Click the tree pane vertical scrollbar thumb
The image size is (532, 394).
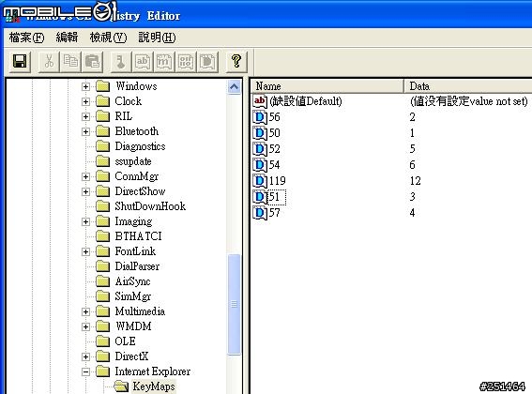pyautogui.click(x=235, y=304)
